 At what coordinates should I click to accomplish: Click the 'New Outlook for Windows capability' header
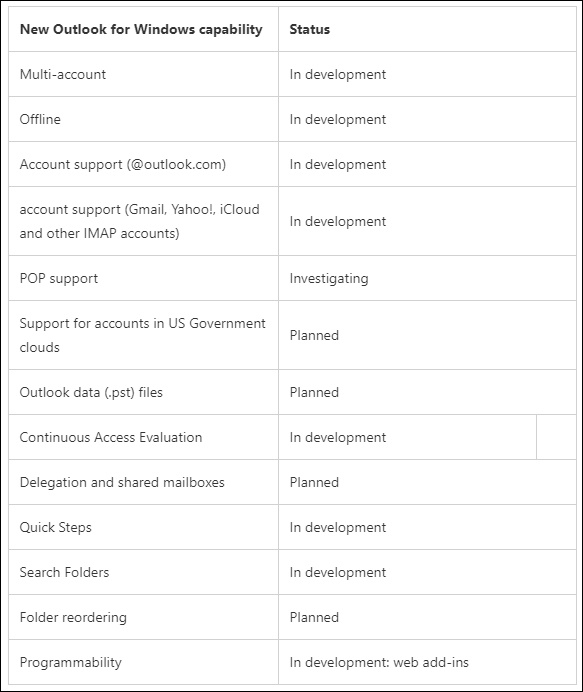(x=141, y=30)
